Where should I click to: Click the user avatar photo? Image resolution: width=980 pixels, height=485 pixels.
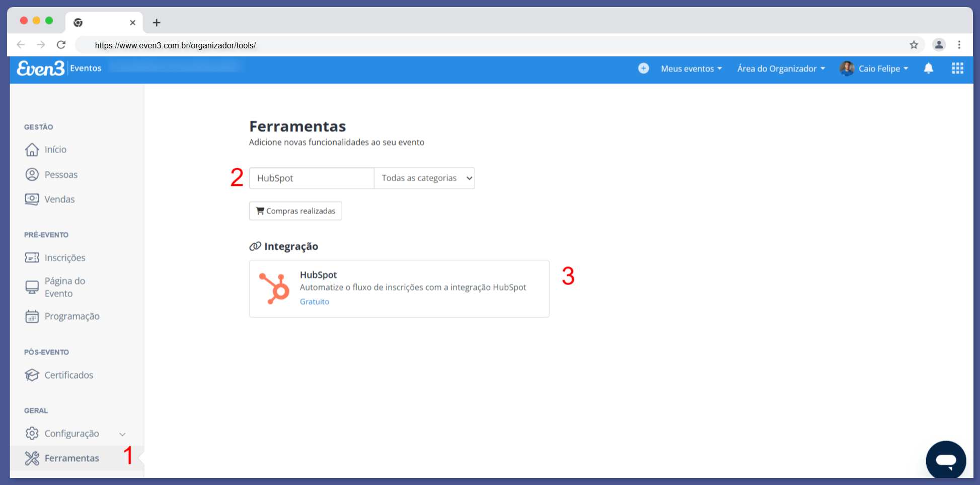click(847, 68)
